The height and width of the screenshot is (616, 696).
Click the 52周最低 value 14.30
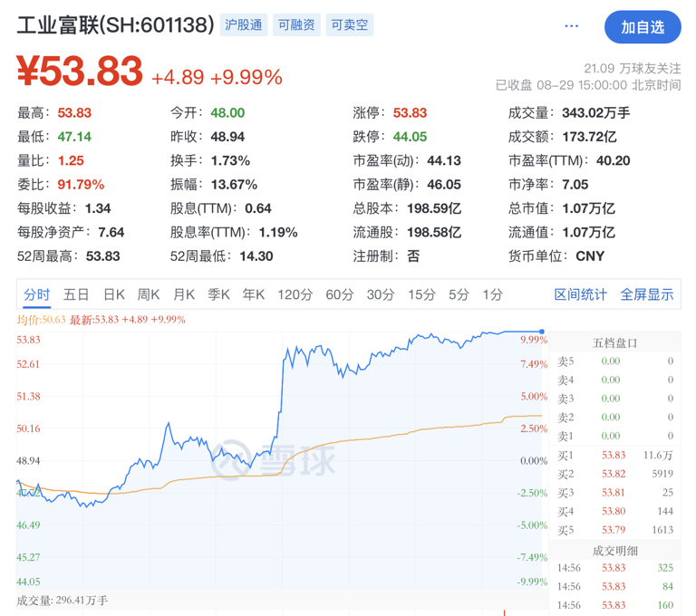tap(256, 256)
